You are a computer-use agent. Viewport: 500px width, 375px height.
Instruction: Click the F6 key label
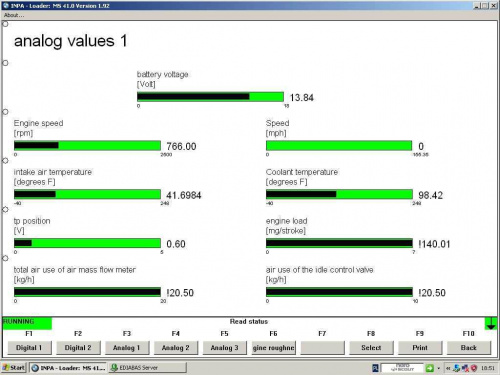coord(273,334)
